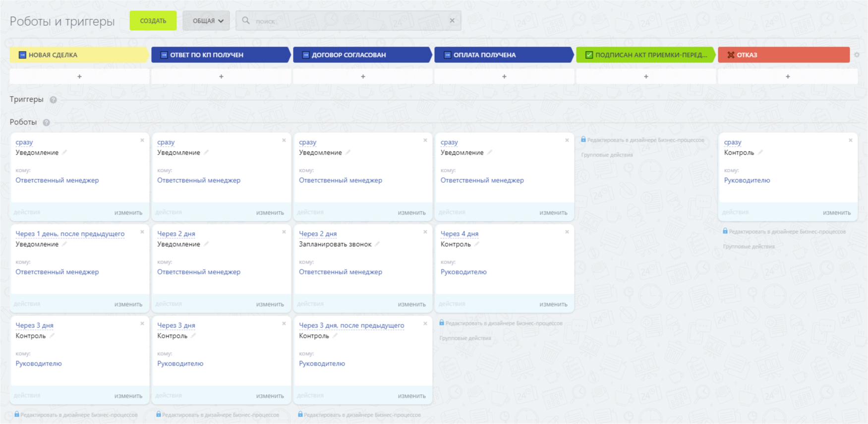Click Руководителю in the Через 4 дня card

[463, 272]
